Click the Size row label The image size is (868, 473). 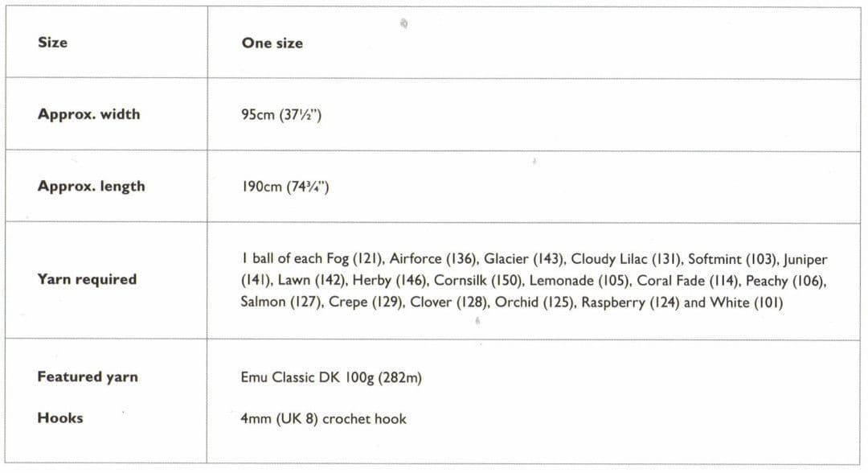52,42
